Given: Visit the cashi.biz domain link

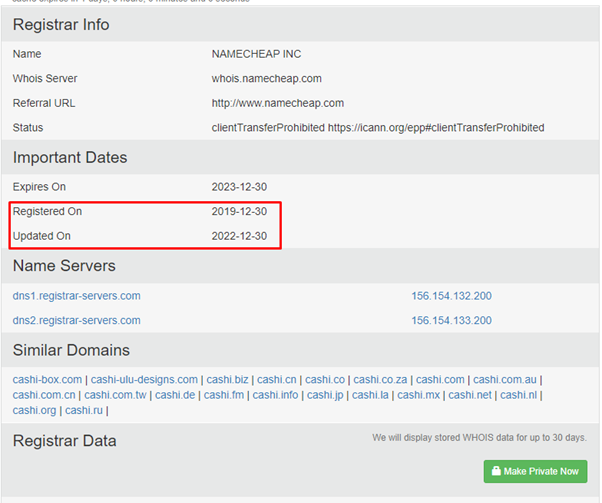Looking at the screenshot, I should (227, 380).
